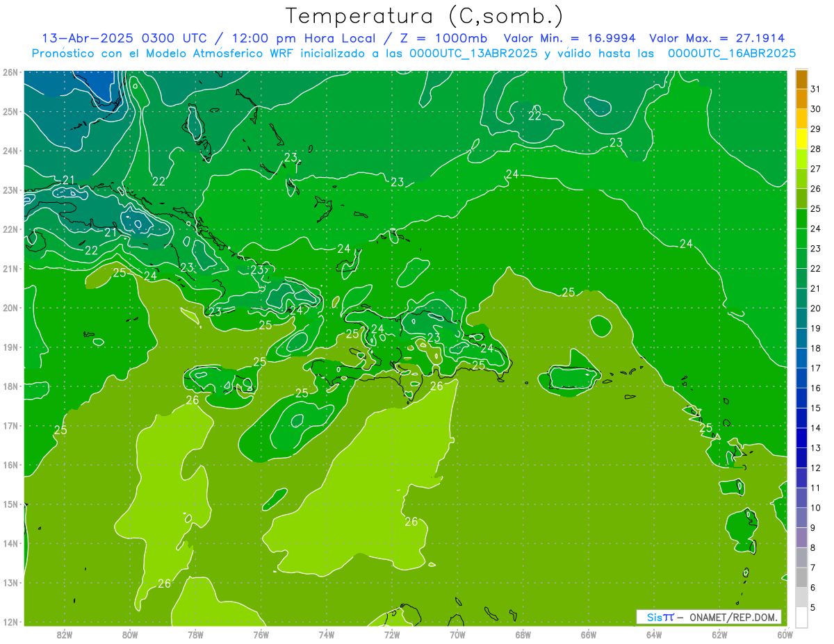Pick the legend swatch between 25 and 26
The height and width of the screenshot is (644, 834).
tap(801, 199)
